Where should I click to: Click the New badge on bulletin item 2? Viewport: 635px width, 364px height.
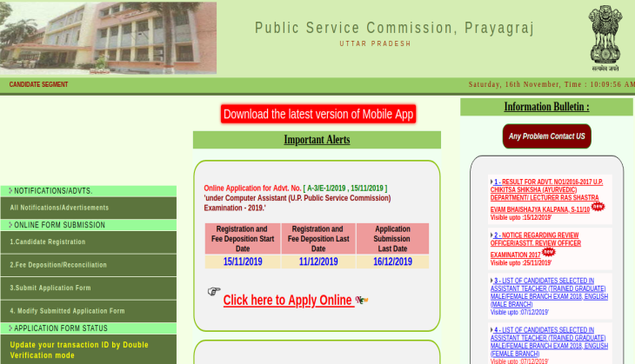coord(548,252)
